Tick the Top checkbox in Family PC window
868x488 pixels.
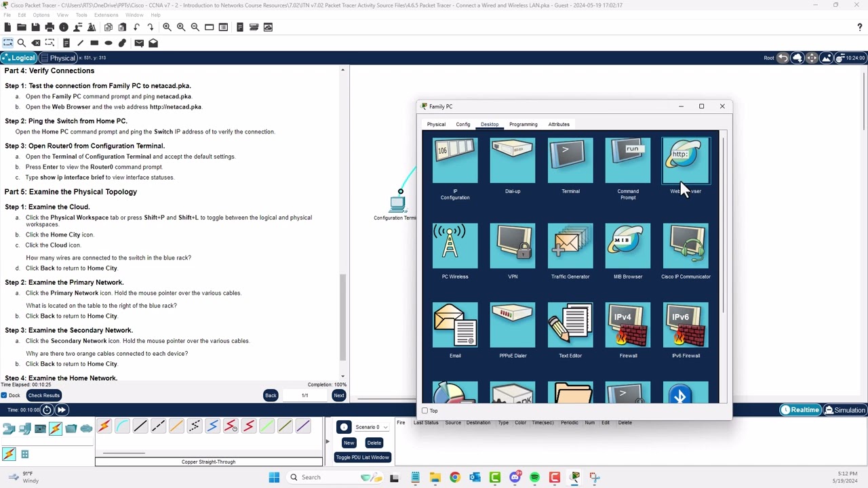[x=425, y=411]
